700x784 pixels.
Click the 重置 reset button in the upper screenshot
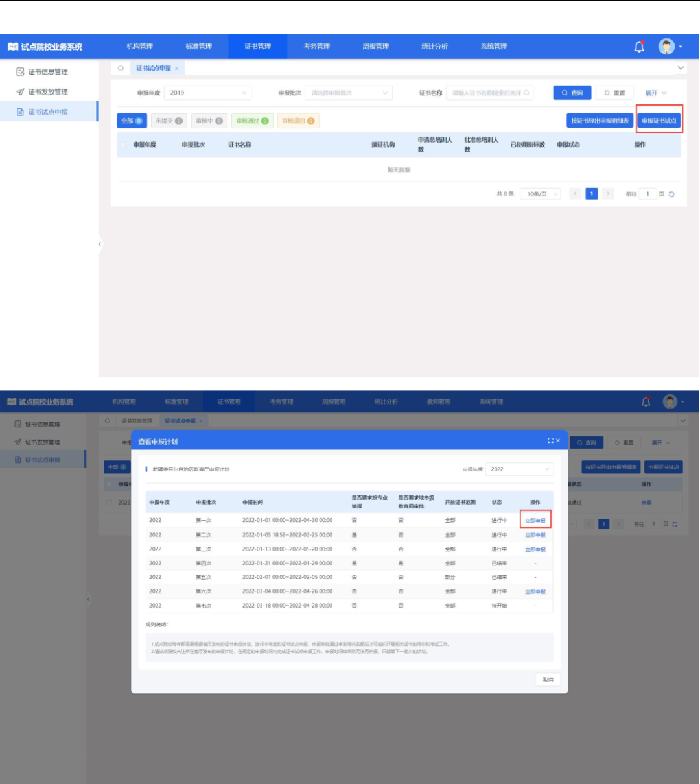point(614,93)
